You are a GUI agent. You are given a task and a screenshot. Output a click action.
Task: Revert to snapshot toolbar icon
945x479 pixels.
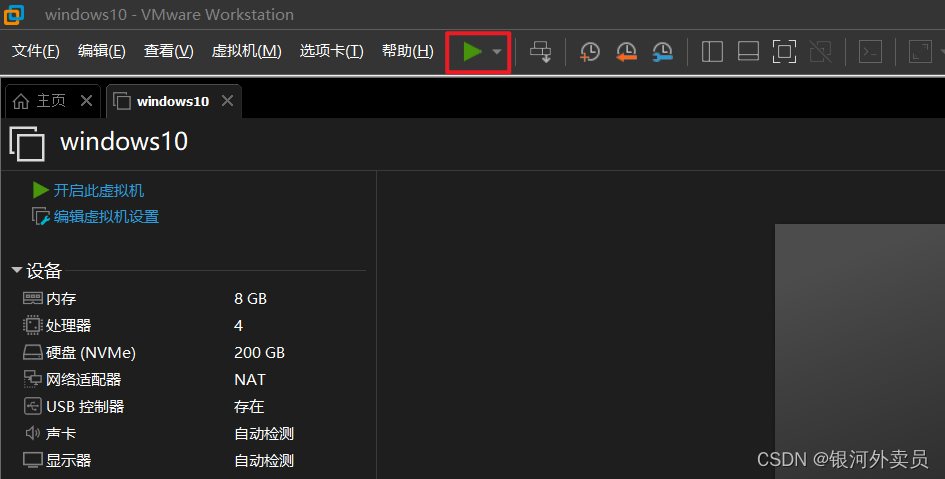pyautogui.click(x=626, y=52)
